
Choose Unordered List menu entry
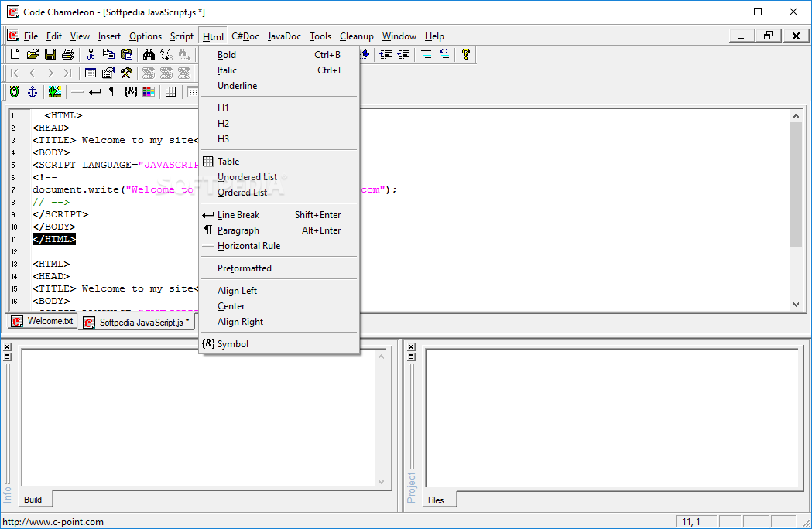click(279, 176)
